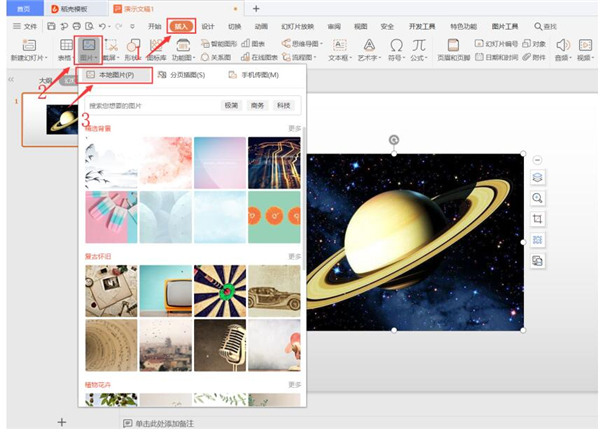This screenshot has height=429, width=600.
Task: Click the 科技 tag button
Action: [284, 105]
